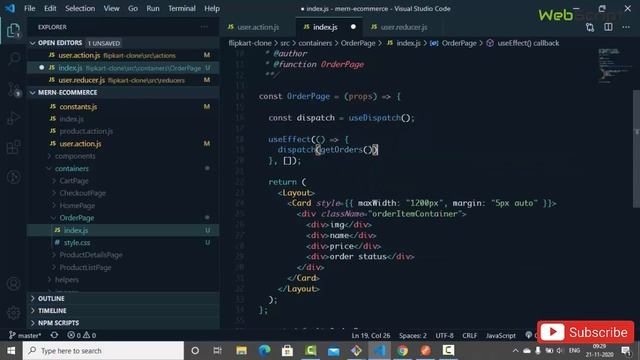The height and width of the screenshot is (360, 640).
Task: Click the Synchronize Changes icon in status bar
Action: click(54, 335)
